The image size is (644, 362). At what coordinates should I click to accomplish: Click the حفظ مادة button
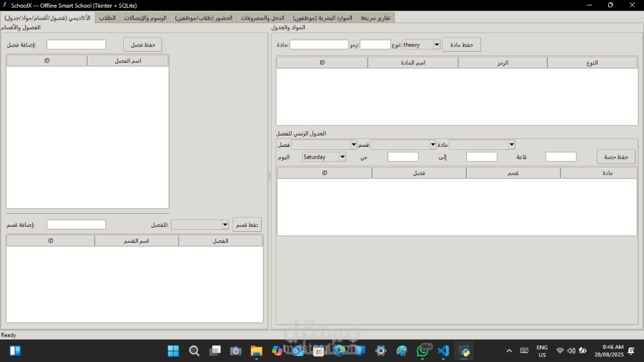point(461,44)
